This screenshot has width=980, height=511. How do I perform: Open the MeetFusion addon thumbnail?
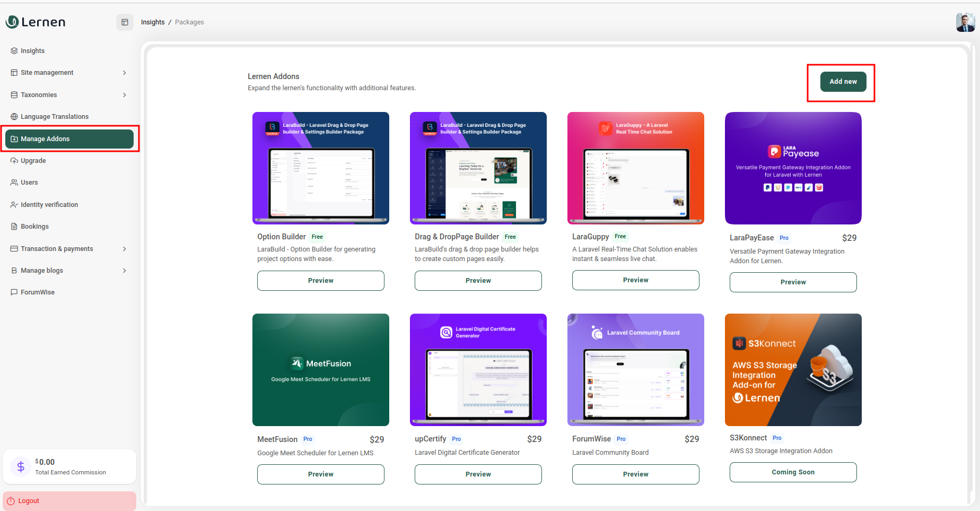tap(321, 370)
